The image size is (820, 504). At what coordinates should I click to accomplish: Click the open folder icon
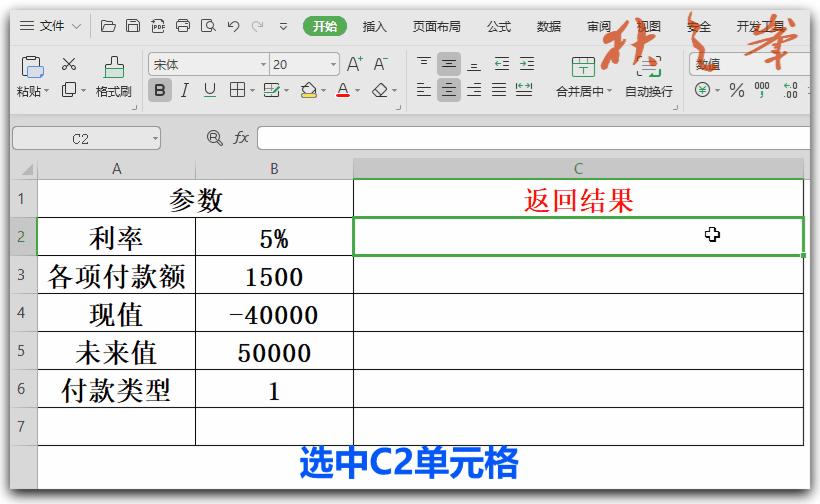[x=108, y=26]
